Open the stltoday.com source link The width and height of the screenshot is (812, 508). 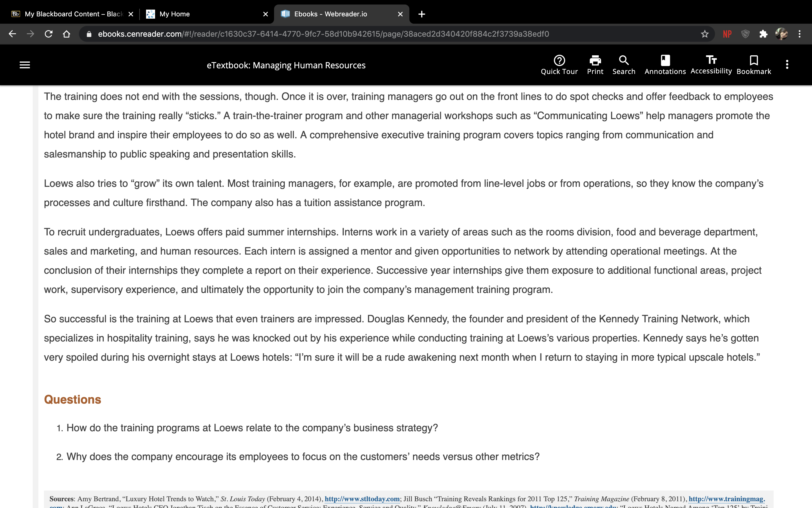[x=362, y=499]
